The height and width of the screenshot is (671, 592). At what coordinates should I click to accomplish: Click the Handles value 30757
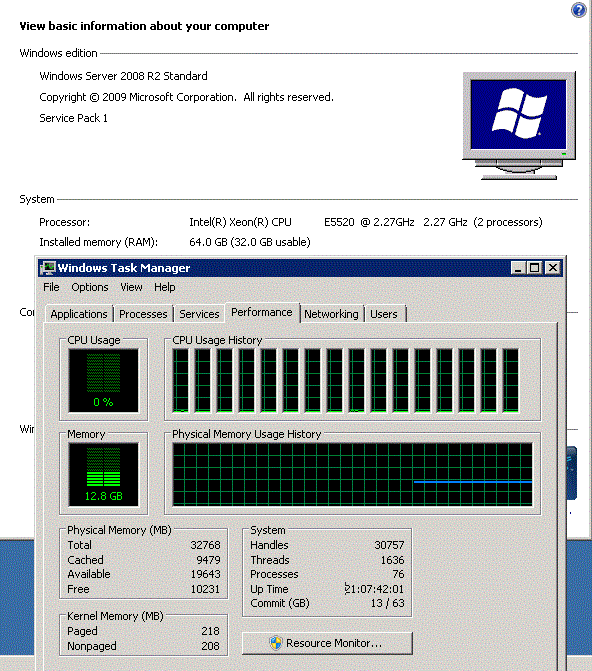[389, 545]
